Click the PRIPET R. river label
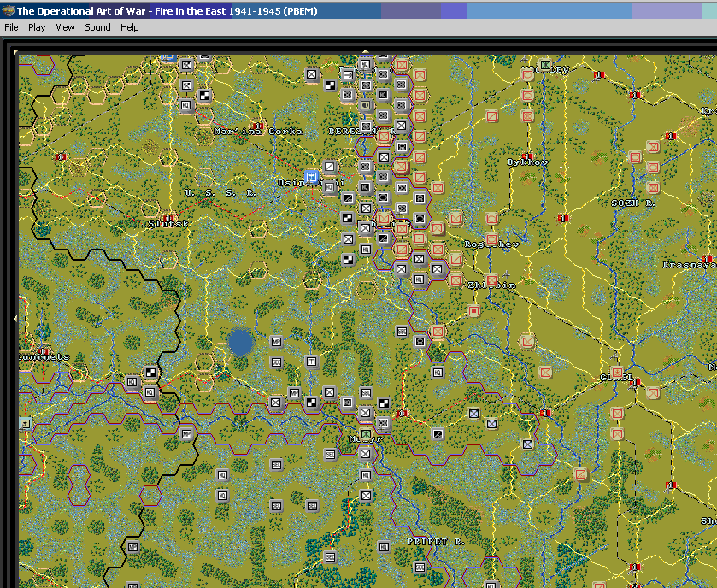Viewport: 717px width, 588px height. click(x=436, y=541)
